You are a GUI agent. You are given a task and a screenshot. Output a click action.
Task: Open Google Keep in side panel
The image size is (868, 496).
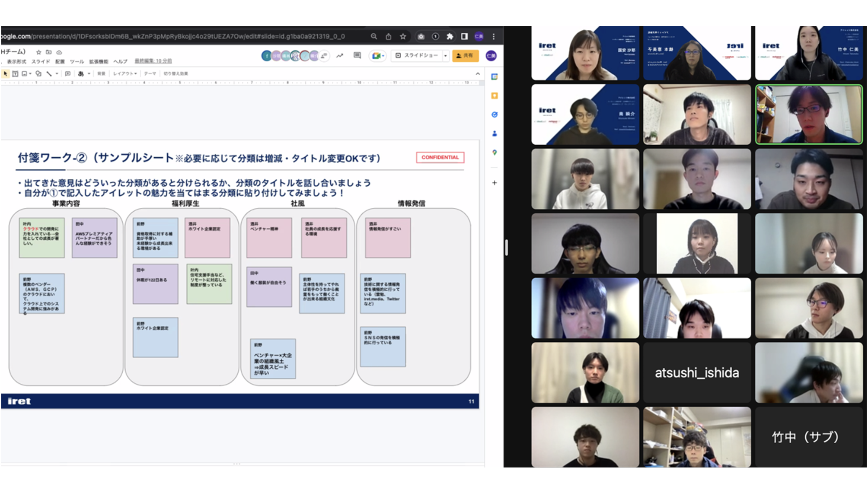click(495, 96)
